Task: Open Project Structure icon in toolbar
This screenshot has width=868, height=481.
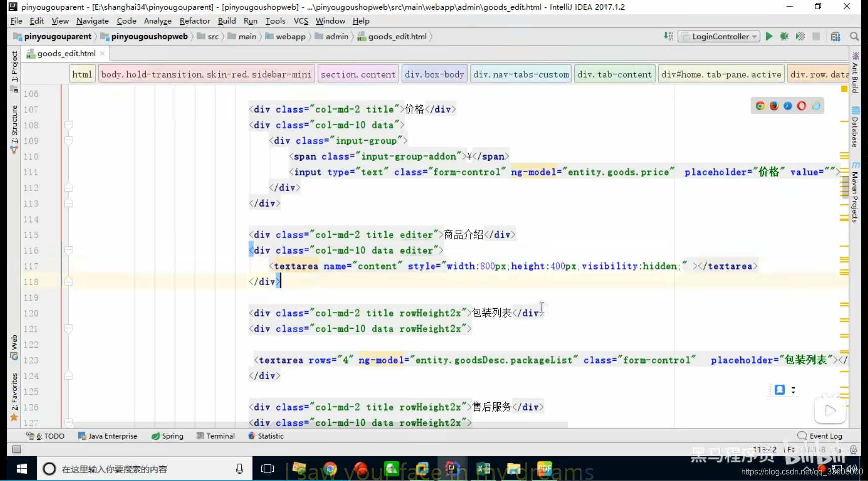Action: [836, 36]
